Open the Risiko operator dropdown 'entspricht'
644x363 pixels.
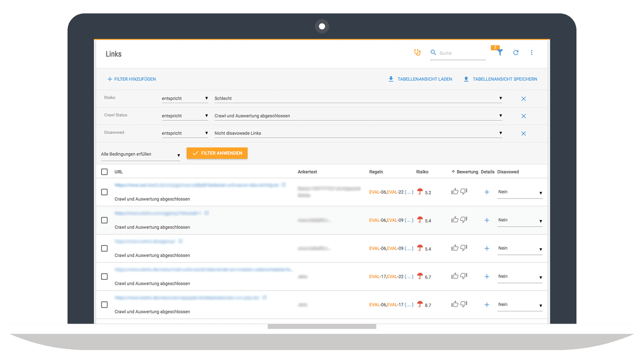coord(185,98)
